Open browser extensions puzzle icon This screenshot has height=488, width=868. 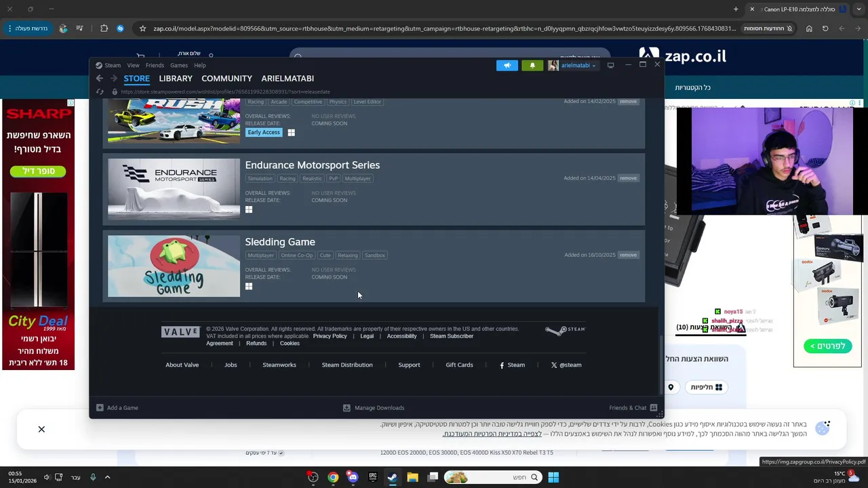104,28
